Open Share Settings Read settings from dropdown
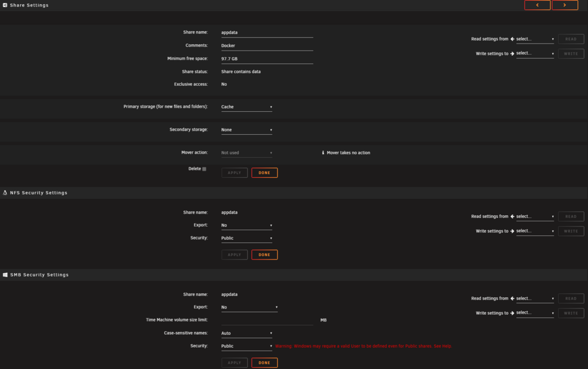The image size is (588, 369). [x=534, y=39]
